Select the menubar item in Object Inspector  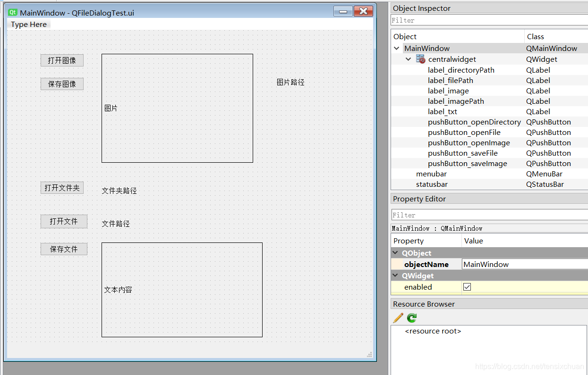430,174
